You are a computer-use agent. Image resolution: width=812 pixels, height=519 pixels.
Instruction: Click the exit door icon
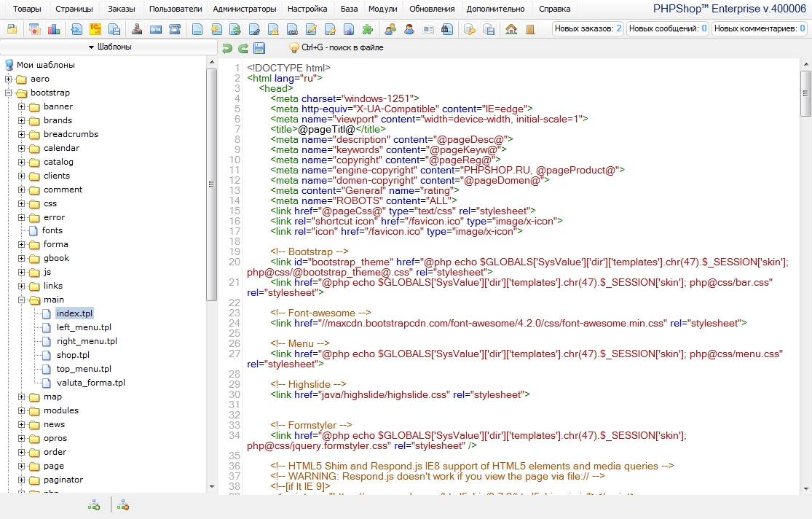tap(529, 30)
